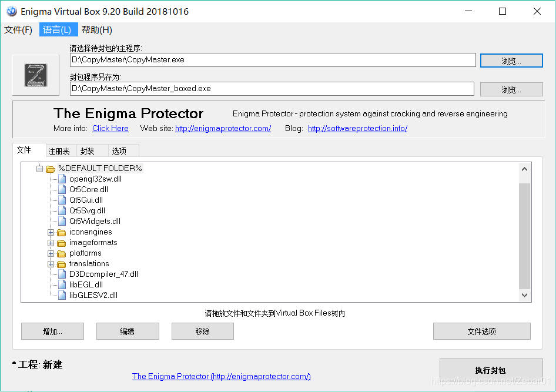Open the Click Here more info link

click(x=110, y=129)
